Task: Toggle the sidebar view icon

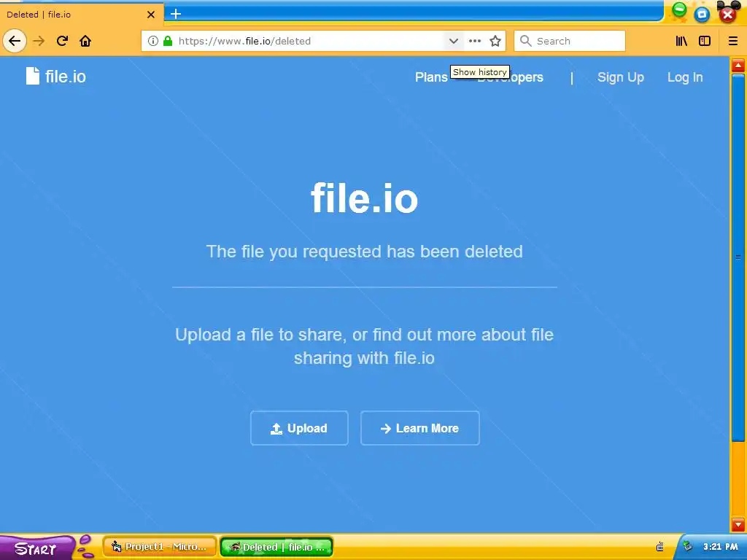Action: coord(705,41)
